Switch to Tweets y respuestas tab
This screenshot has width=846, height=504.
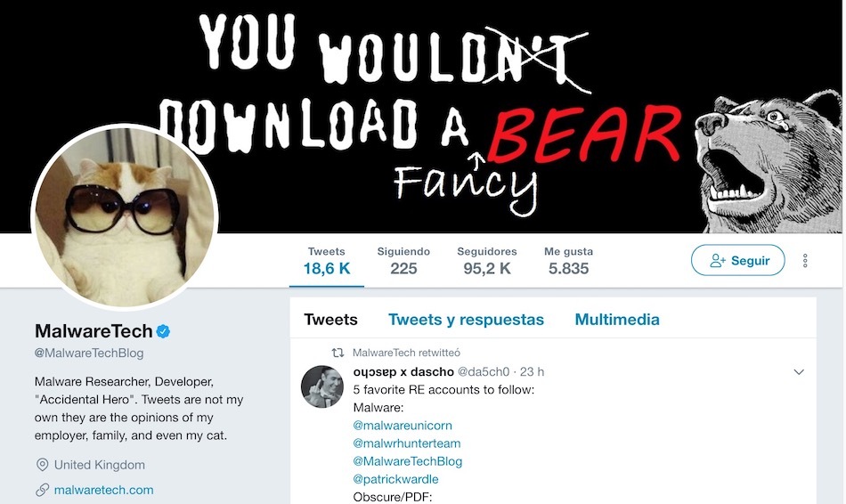point(466,320)
